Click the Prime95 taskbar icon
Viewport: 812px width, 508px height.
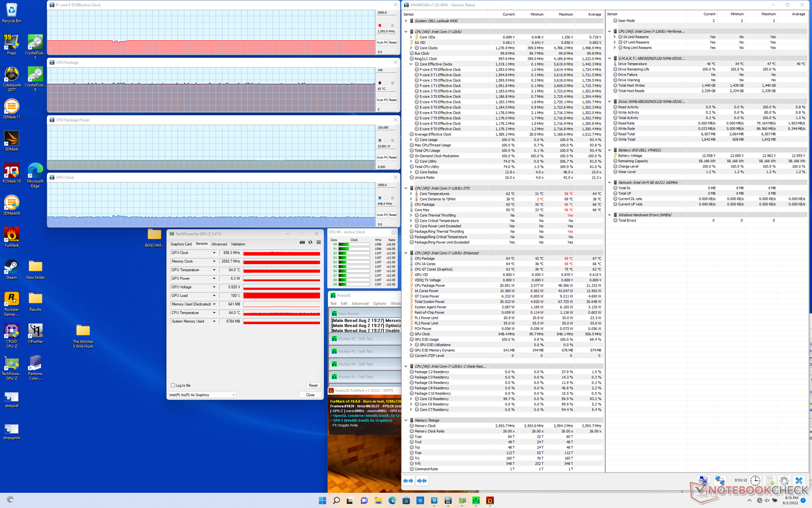[x=476, y=500]
